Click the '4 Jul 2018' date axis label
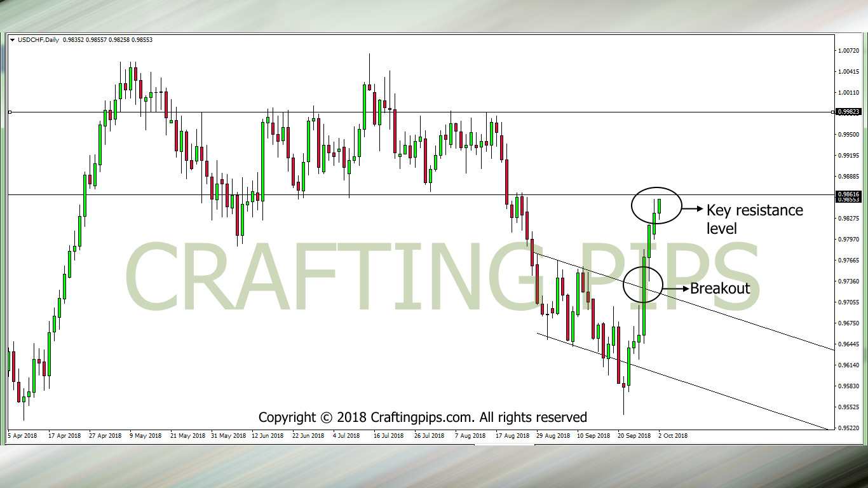 [x=347, y=436]
